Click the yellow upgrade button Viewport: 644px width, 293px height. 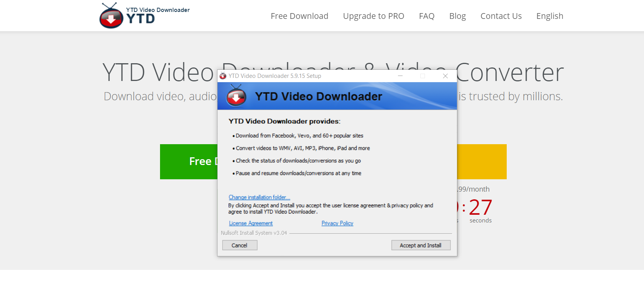click(482, 162)
